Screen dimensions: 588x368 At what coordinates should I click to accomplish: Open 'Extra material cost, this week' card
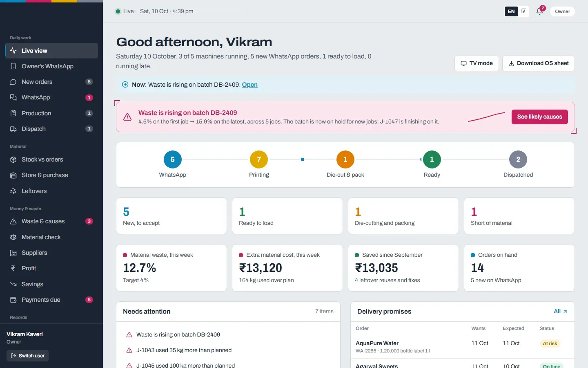[x=287, y=268]
